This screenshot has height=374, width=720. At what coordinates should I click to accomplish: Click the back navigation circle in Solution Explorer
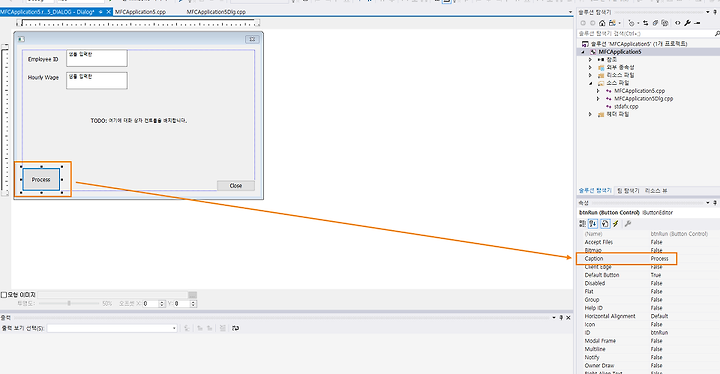point(583,23)
